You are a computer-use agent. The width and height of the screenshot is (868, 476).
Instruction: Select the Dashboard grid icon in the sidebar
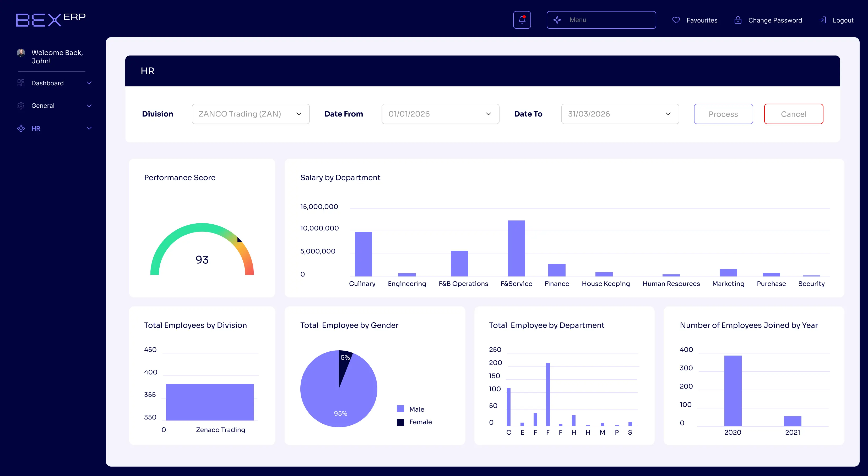(20, 83)
